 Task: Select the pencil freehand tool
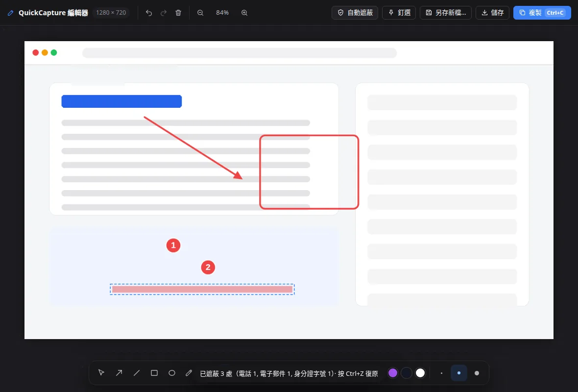[x=189, y=373]
